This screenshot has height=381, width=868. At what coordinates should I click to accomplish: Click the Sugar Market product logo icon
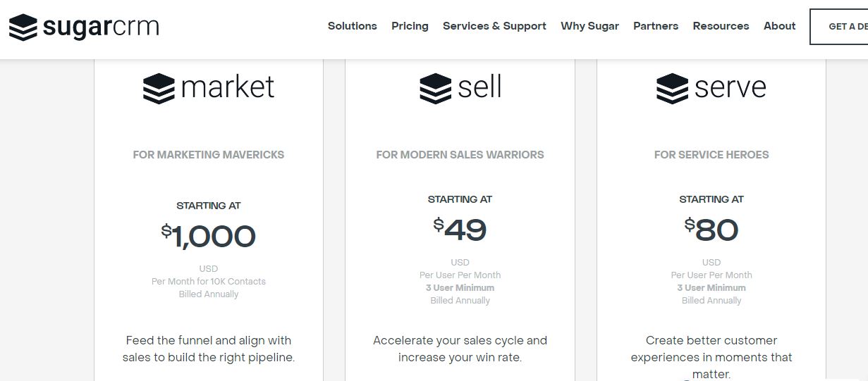coord(159,88)
